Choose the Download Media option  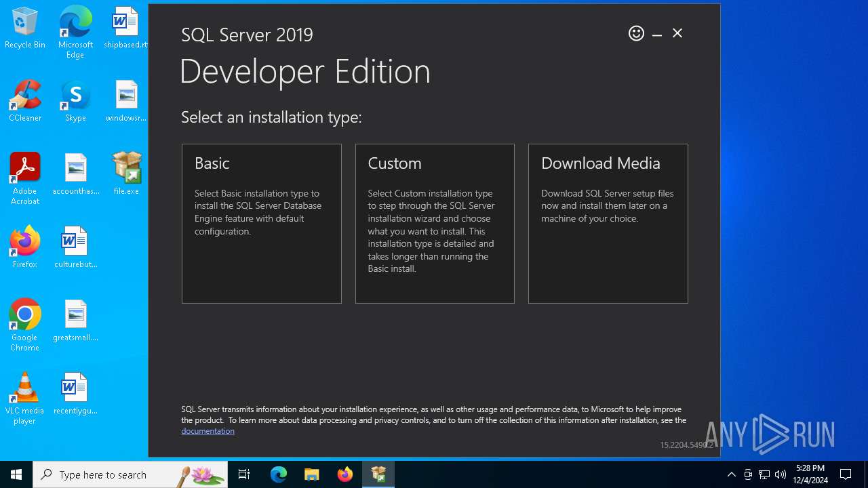pyautogui.click(x=608, y=223)
